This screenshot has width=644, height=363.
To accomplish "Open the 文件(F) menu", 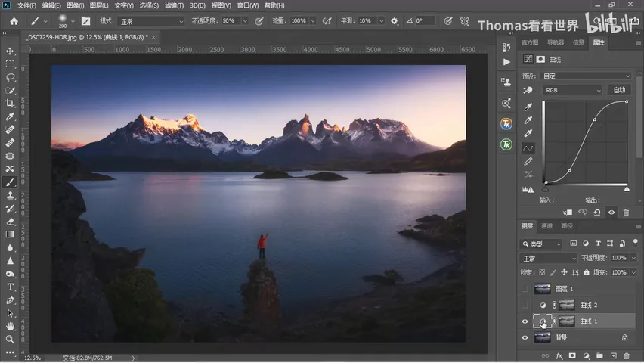I will pos(26,5).
